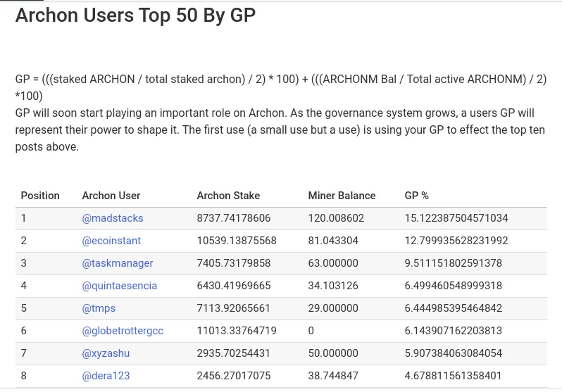Select stake value 7113.92065661
The image size is (562, 392).
click(x=233, y=308)
